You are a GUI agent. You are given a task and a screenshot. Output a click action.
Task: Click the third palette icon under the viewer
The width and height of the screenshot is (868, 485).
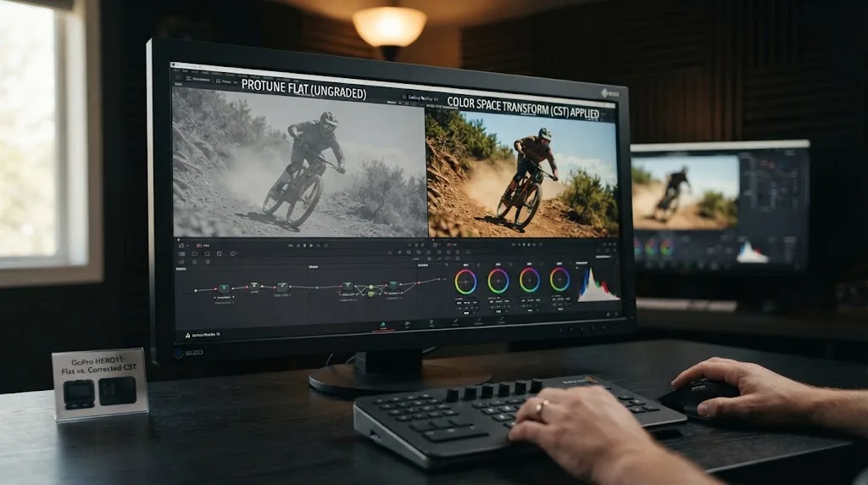point(207,254)
